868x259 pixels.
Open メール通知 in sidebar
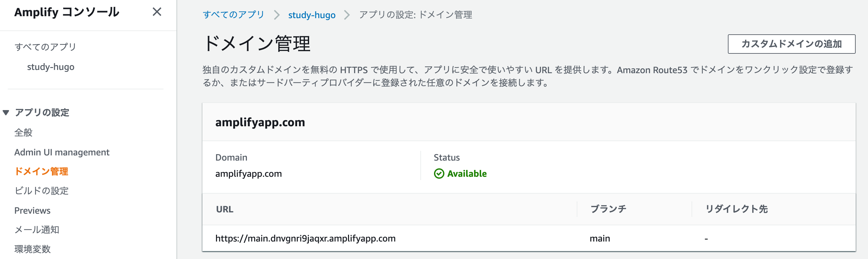(x=37, y=230)
